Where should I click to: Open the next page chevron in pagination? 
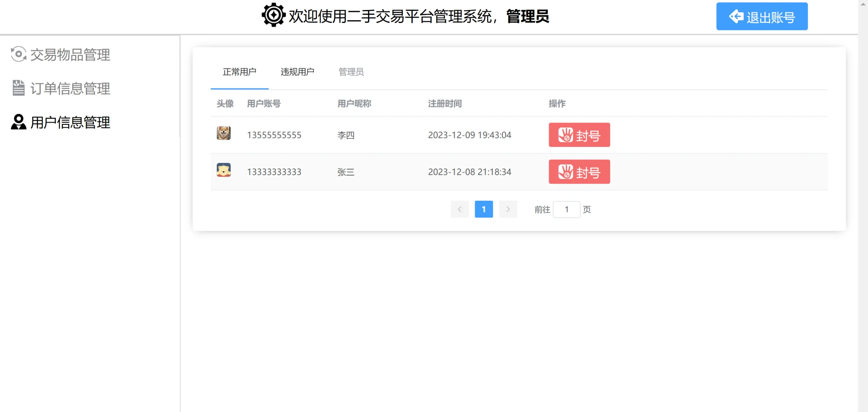coord(508,209)
